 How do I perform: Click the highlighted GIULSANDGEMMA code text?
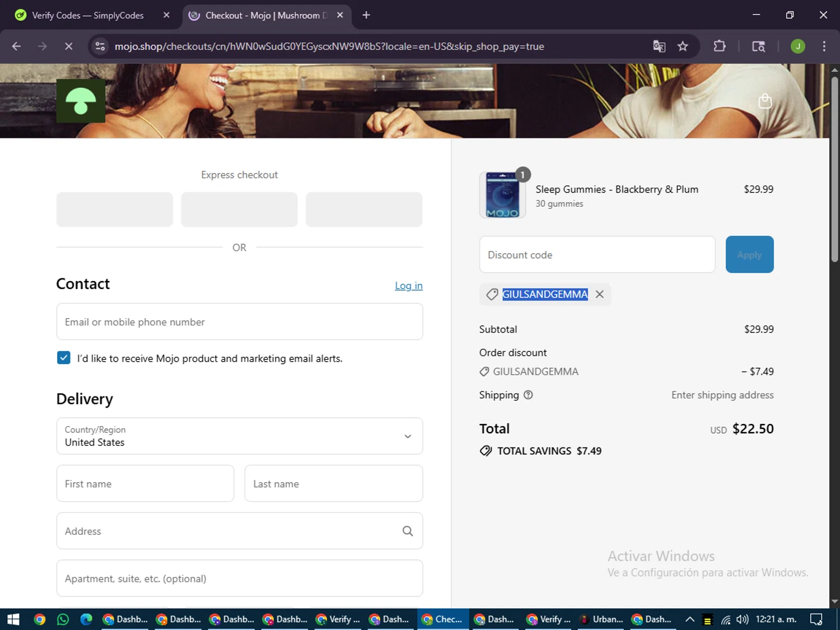545,294
